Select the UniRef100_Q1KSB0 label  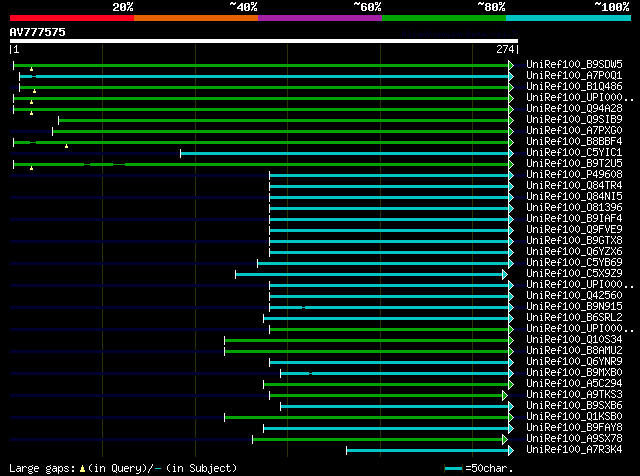[x=574, y=417]
